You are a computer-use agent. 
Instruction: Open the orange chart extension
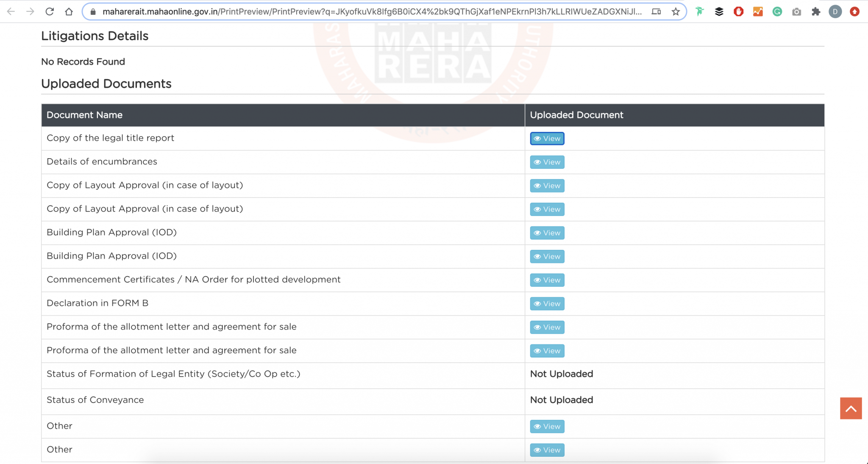[x=758, y=12]
